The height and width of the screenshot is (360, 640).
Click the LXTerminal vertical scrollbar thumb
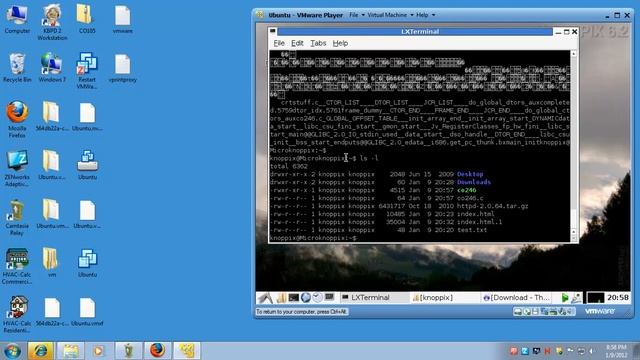point(573,219)
